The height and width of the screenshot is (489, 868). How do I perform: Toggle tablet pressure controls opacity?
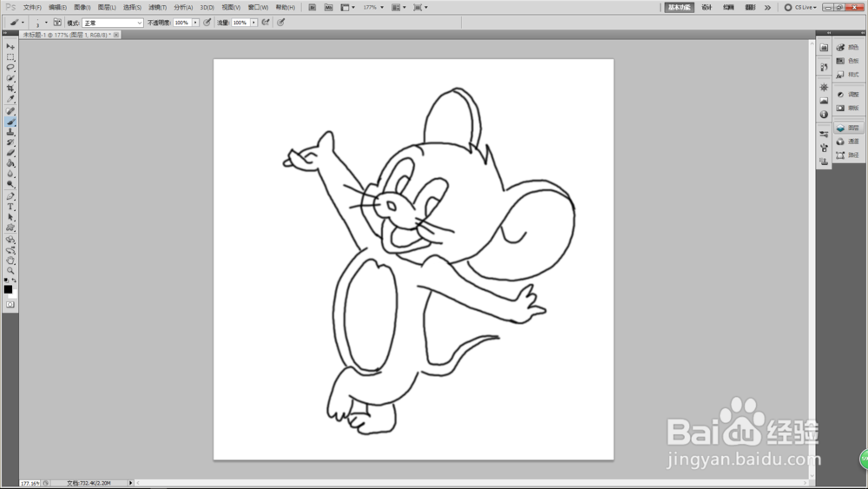[x=207, y=23]
